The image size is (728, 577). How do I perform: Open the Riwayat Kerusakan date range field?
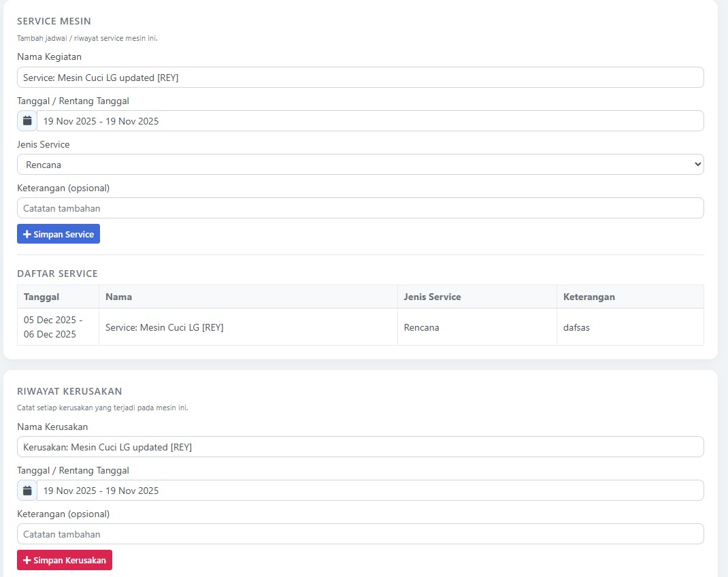click(x=370, y=491)
